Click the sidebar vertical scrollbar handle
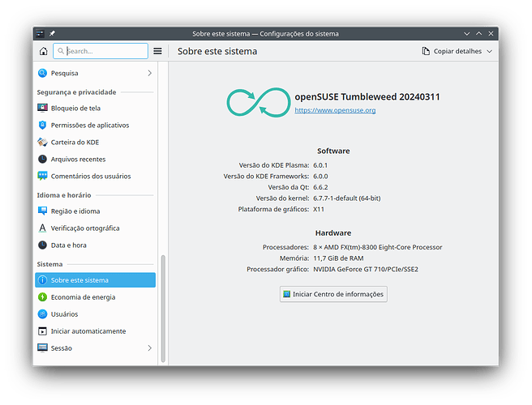This screenshot has height=405, width=532. coord(162,308)
